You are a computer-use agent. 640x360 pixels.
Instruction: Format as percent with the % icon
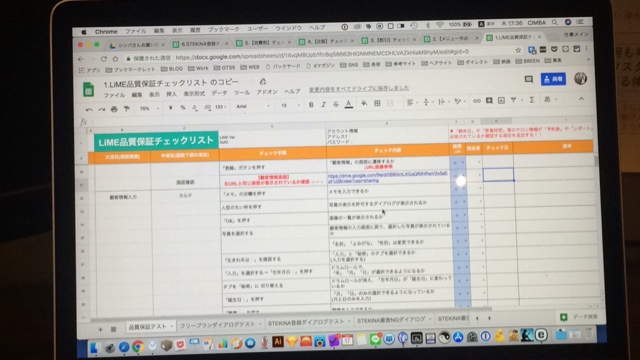tap(182, 108)
